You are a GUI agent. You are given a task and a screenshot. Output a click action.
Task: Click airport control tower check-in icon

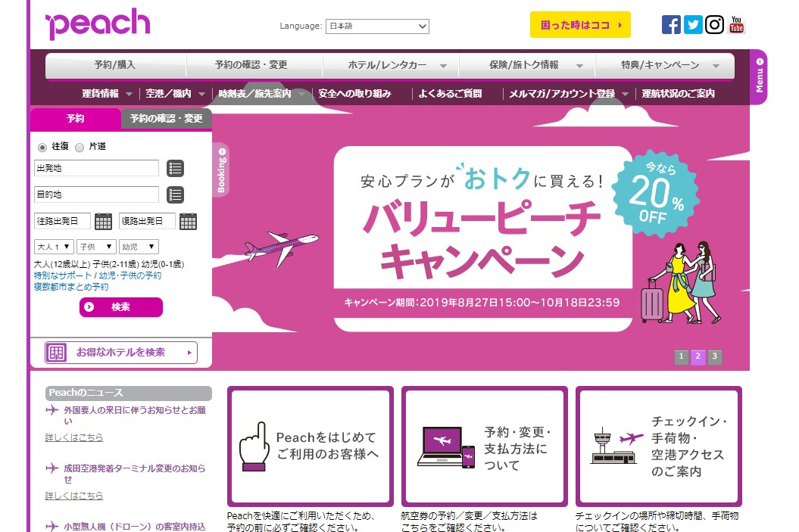click(616, 446)
